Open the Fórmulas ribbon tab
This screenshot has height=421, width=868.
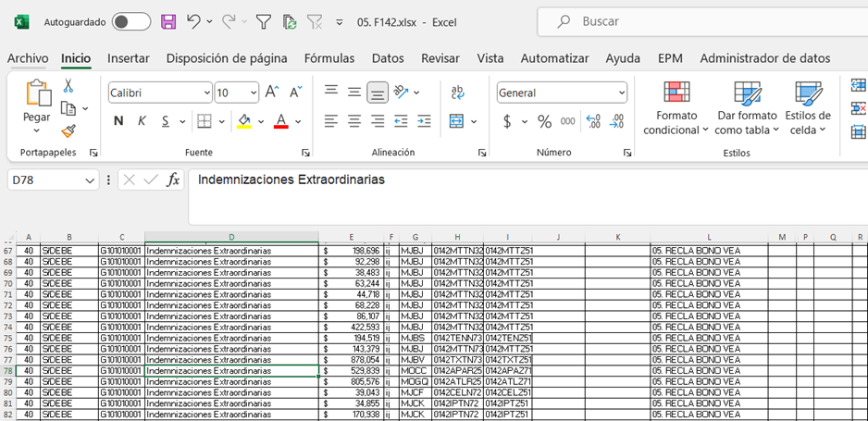coord(329,58)
